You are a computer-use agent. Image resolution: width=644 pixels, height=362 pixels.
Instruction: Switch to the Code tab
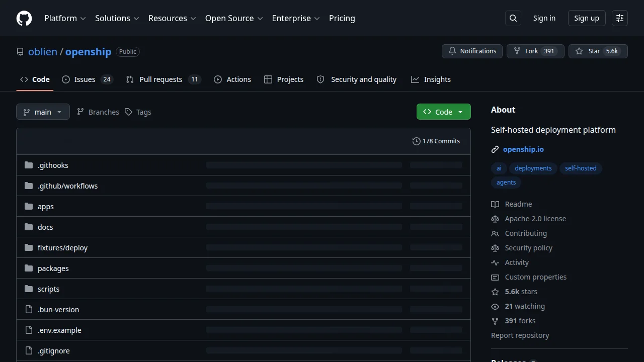point(35,79)
